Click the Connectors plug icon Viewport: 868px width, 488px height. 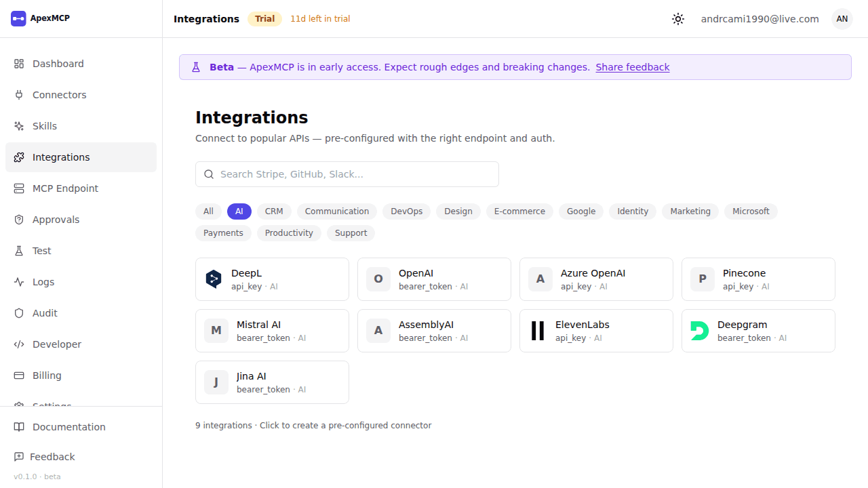[19, 95]
